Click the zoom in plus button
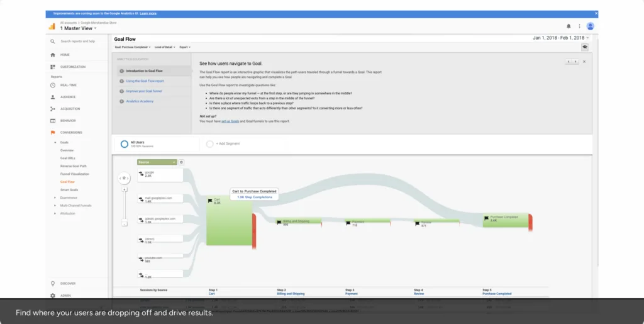 coord(125,190)
